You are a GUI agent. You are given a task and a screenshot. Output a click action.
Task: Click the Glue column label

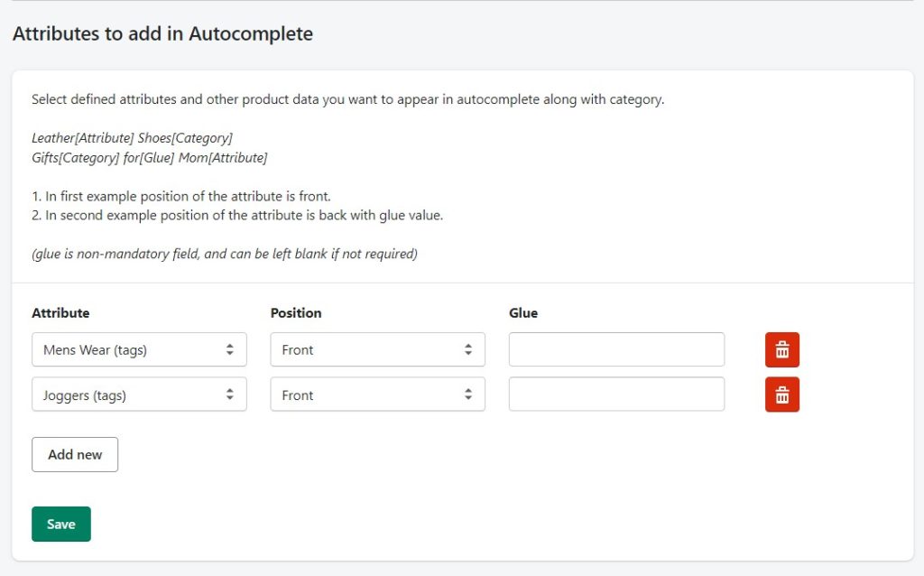point(523,313)
